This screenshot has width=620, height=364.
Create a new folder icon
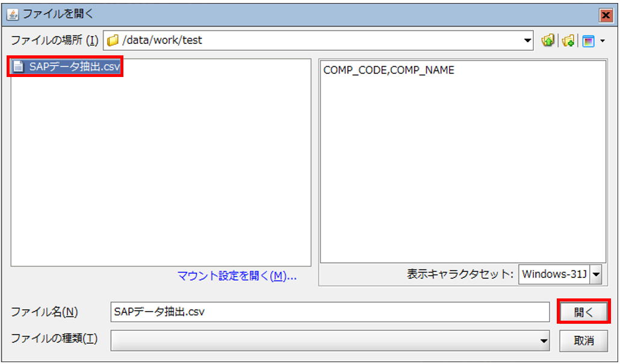(568, 41)
